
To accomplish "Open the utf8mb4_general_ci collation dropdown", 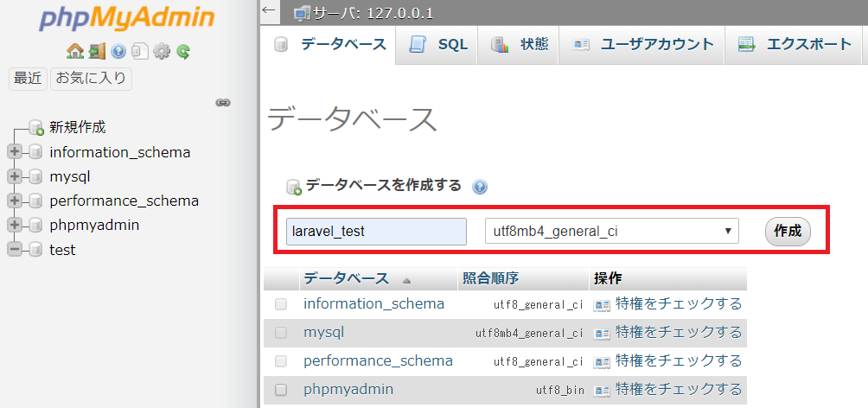I will [x=612, y=232].
